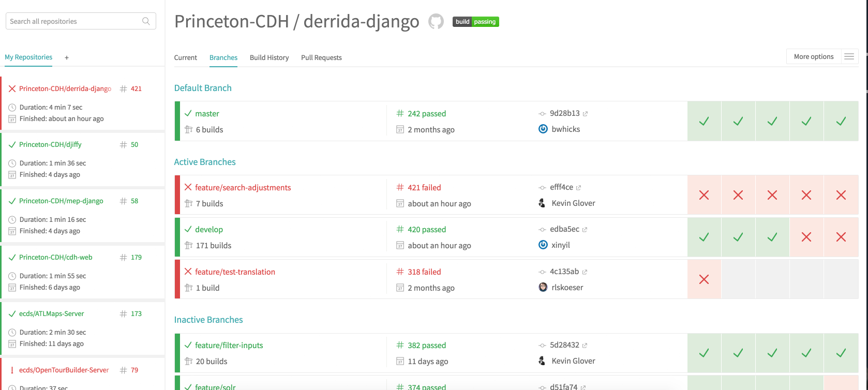The height and width of the screenshot is (390, 868).
Task: Select the Branches tab
Action: tap(223, 57)
